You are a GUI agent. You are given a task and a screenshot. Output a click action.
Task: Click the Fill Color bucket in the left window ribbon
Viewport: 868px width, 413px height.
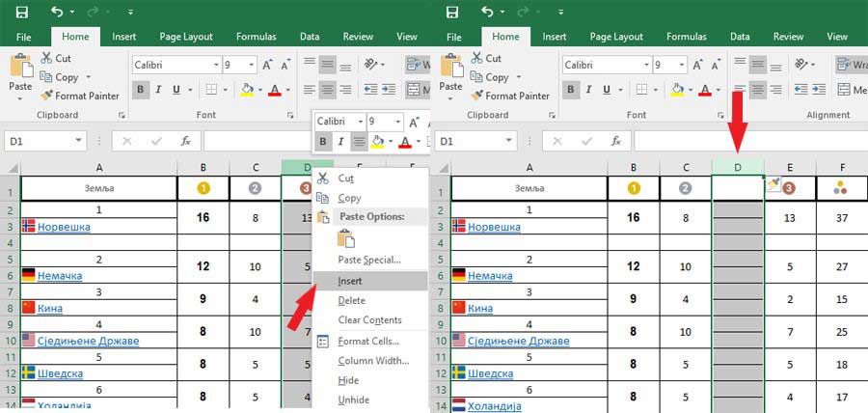(248, 89)
